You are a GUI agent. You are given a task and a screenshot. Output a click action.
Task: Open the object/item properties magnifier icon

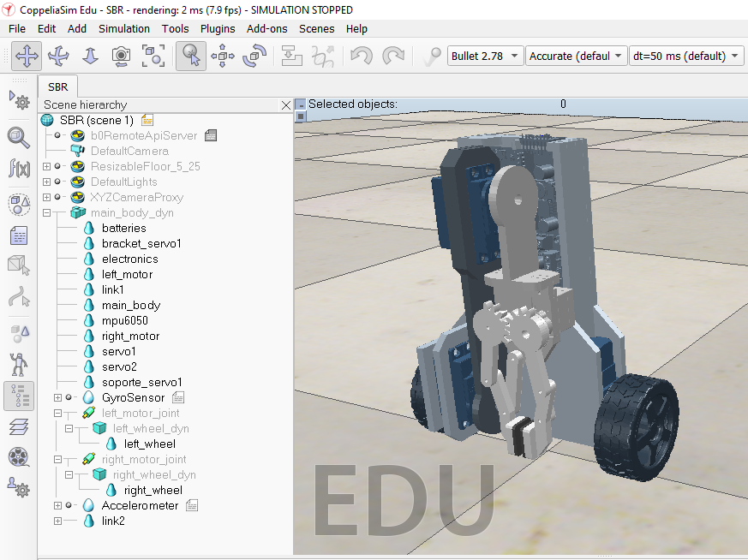tap(19, 138)
